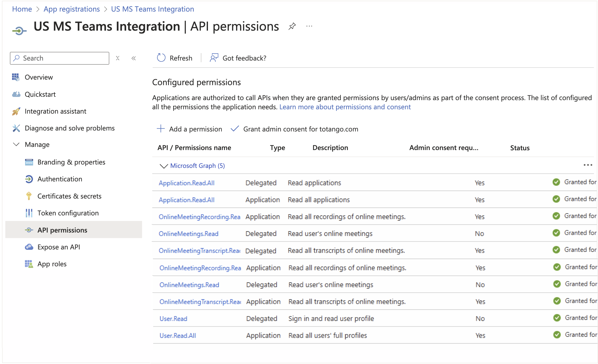This screenshot has height=364, width=598.
Task: Open Microsoft Graph row ellipsis menu
Action: point(588,165)
